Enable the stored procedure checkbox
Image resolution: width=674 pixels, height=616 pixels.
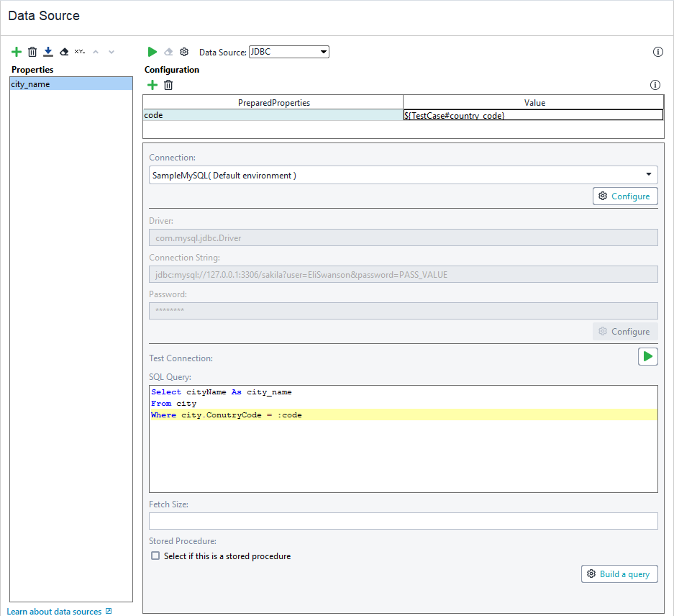(x=155, y=556)
